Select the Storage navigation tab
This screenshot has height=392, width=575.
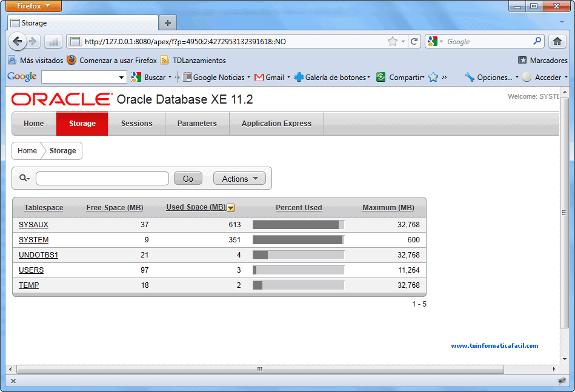click(82, 124)
